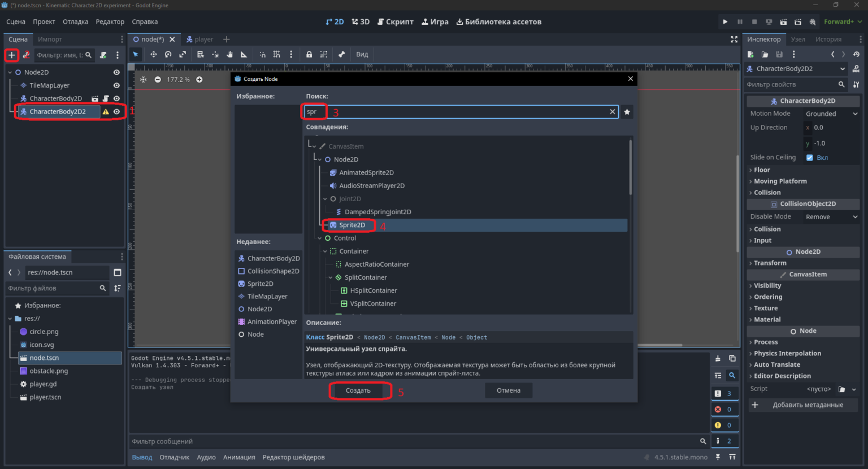
Task: Click the instantiate child scene link icon
Action: [x=26, y=55]
